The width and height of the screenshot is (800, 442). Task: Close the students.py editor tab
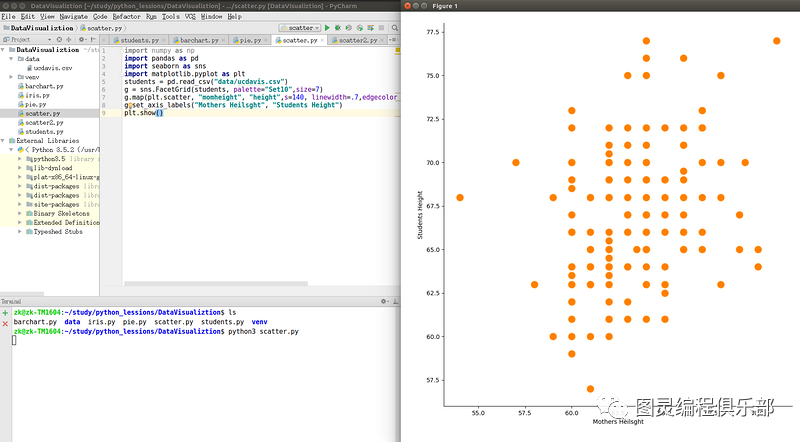[164, 40]
